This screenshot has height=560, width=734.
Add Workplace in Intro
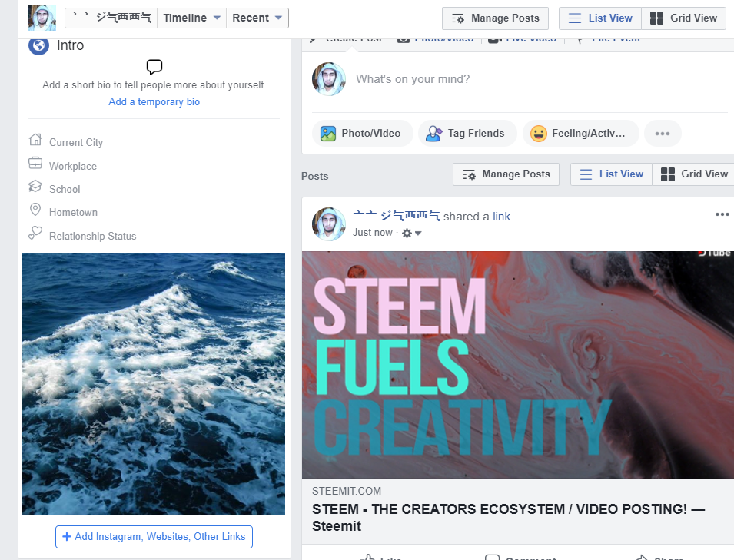pyautogui.click(x=73, y=166)
